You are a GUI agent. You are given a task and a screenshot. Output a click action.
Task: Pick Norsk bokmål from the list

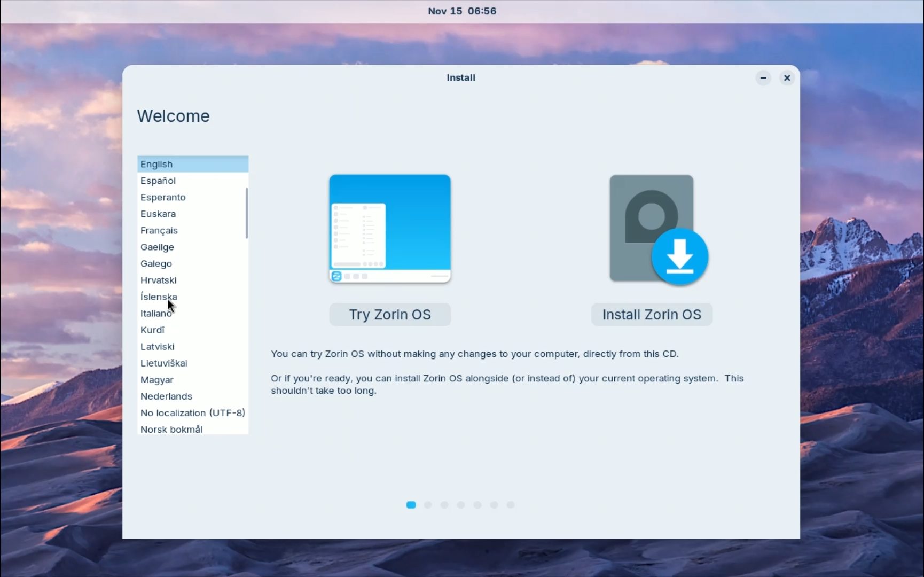(x=171, y=430)
